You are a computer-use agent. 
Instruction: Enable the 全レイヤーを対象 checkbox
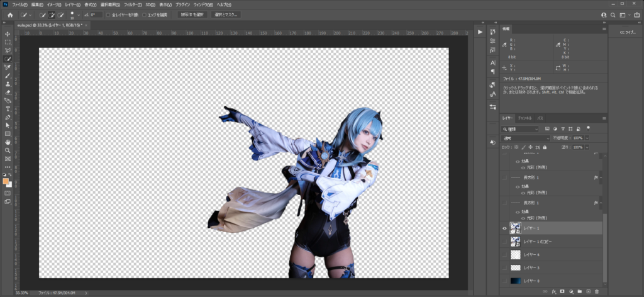pos(108,15)
